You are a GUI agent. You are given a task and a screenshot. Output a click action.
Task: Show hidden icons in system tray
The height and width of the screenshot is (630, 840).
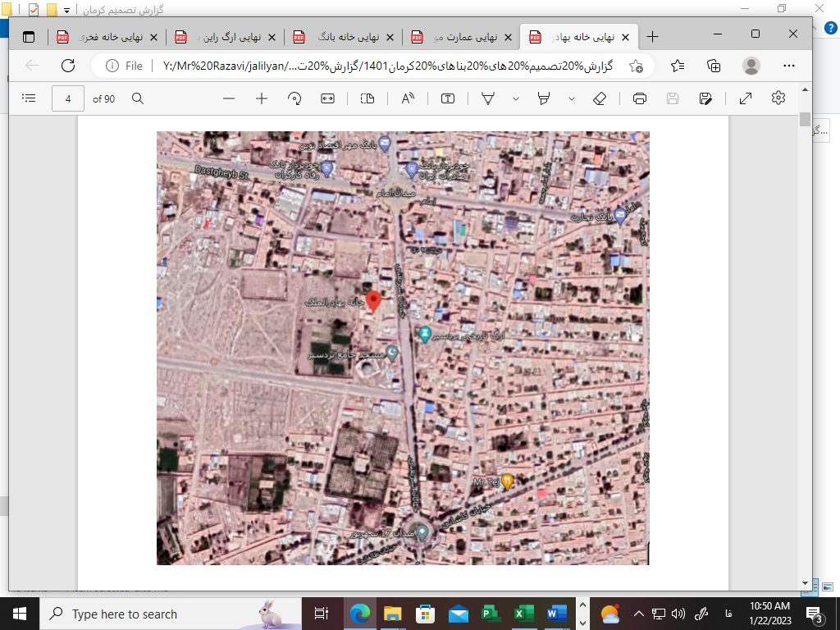638,614
